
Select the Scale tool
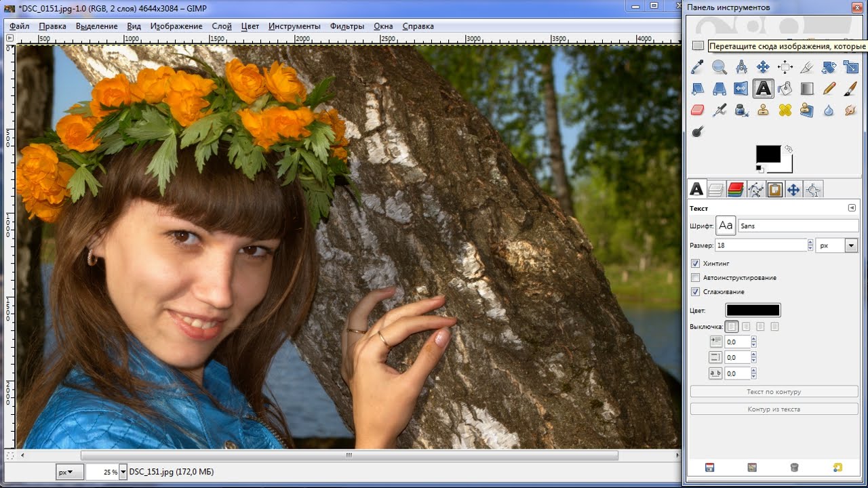tap(850, 66)
